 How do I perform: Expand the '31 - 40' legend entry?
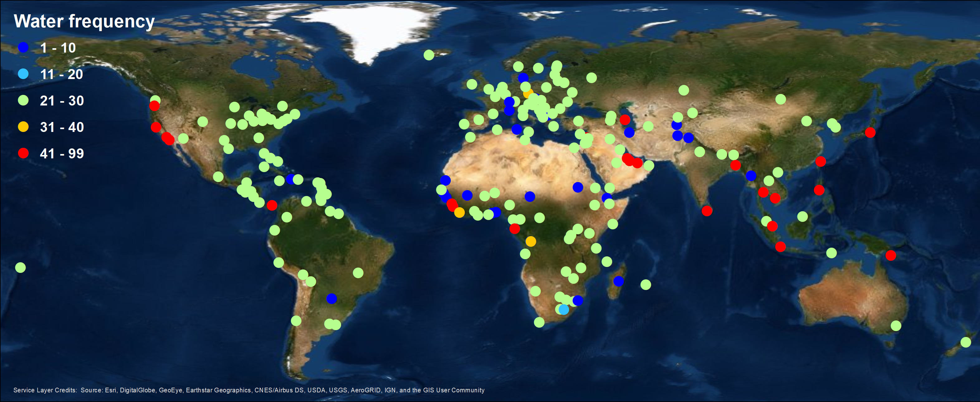click(x=62, y=127)
